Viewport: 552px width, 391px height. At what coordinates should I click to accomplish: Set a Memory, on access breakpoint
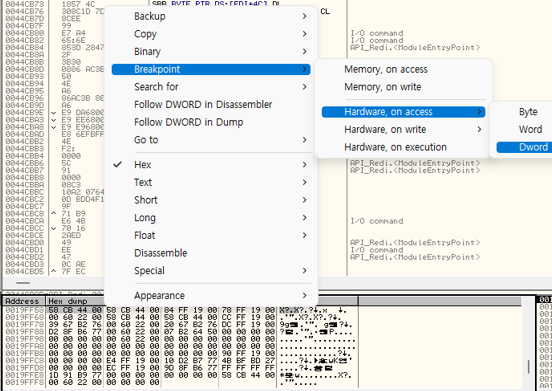[x=386, y=69]
